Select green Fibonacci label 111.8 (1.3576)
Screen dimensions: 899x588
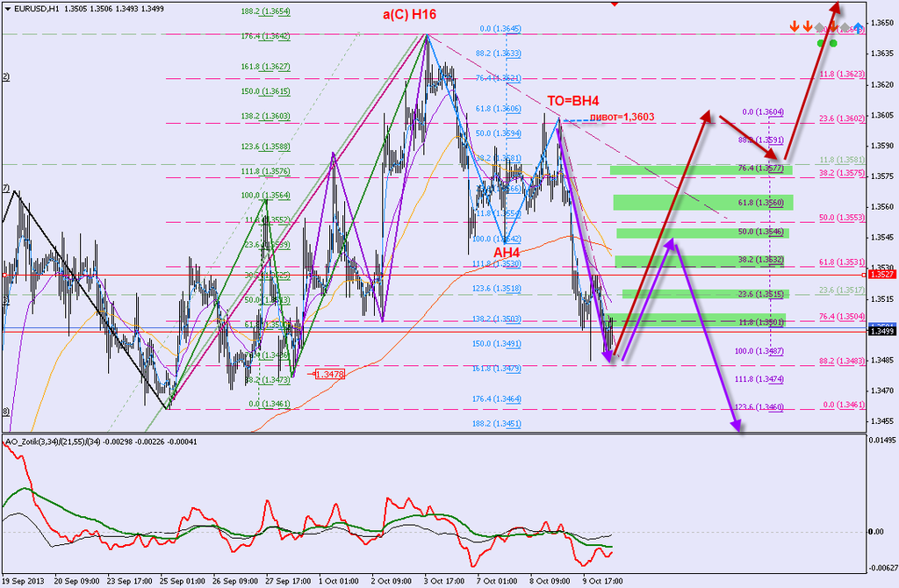[x=265, y=171]
